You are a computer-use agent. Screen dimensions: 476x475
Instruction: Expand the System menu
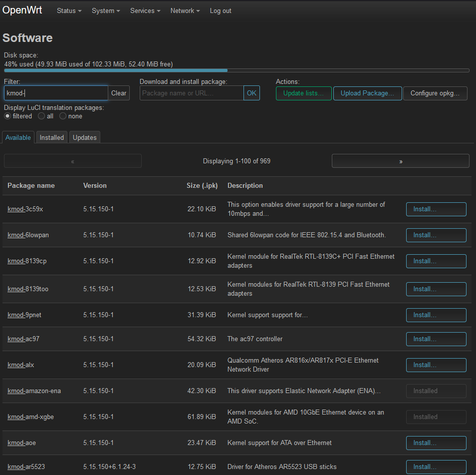106,11
